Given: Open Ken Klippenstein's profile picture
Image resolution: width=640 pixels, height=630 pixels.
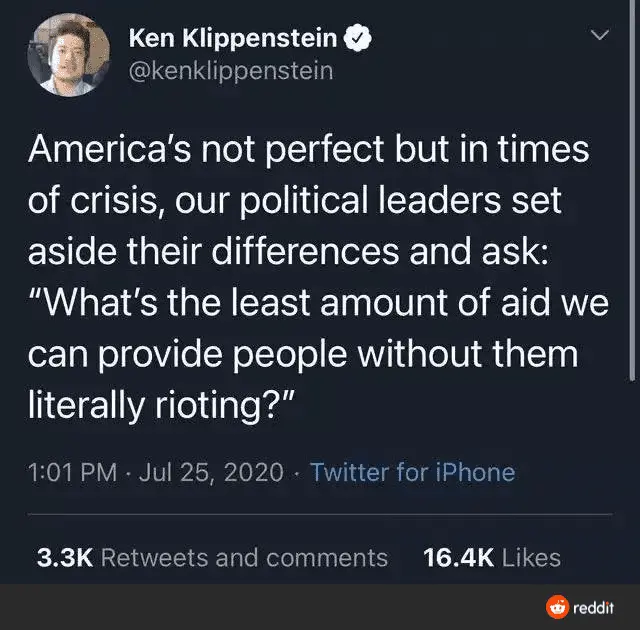Looking at the screenshot, I should [x=68, y=54].
